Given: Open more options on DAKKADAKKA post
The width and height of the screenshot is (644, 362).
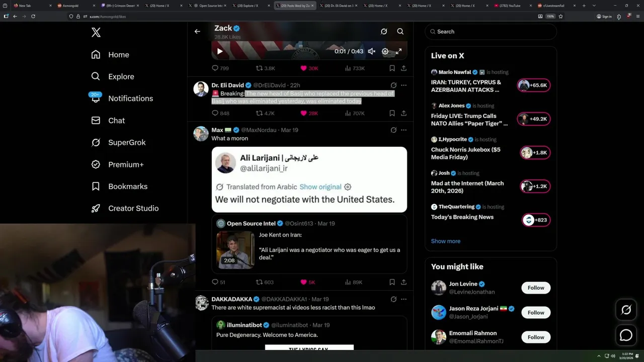Looking at the screenshot, I should click(404, 299).
